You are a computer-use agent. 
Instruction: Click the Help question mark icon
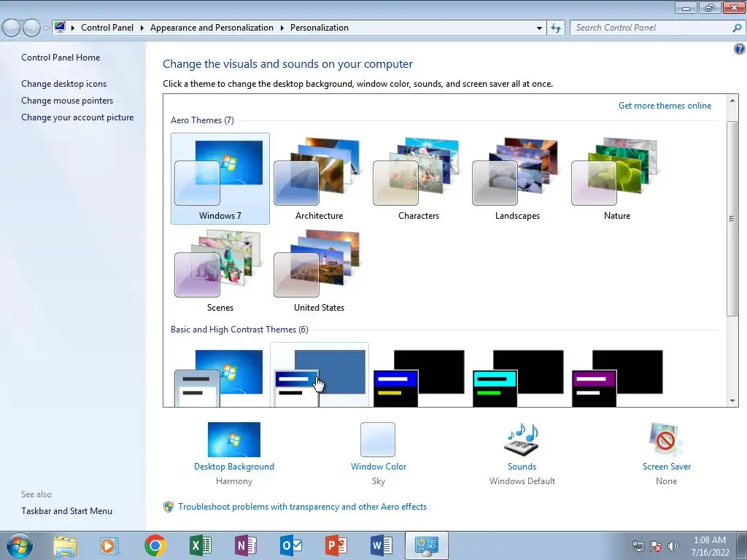(x=740, y=49)
